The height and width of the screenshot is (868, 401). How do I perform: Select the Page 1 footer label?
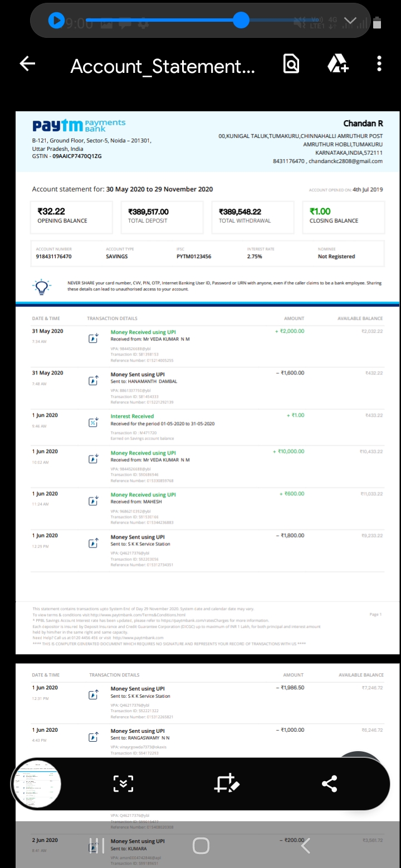pyautogui.click(x=375, y=614)
